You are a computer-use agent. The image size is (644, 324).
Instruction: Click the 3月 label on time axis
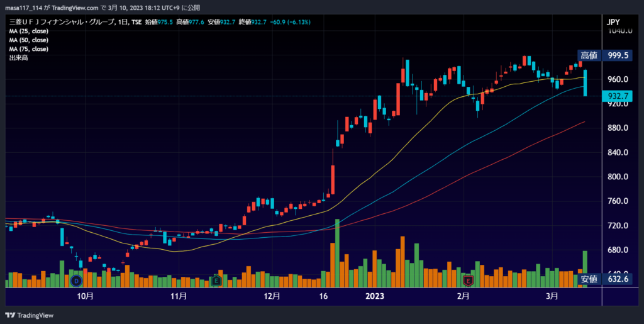click(x=552, y=296)
